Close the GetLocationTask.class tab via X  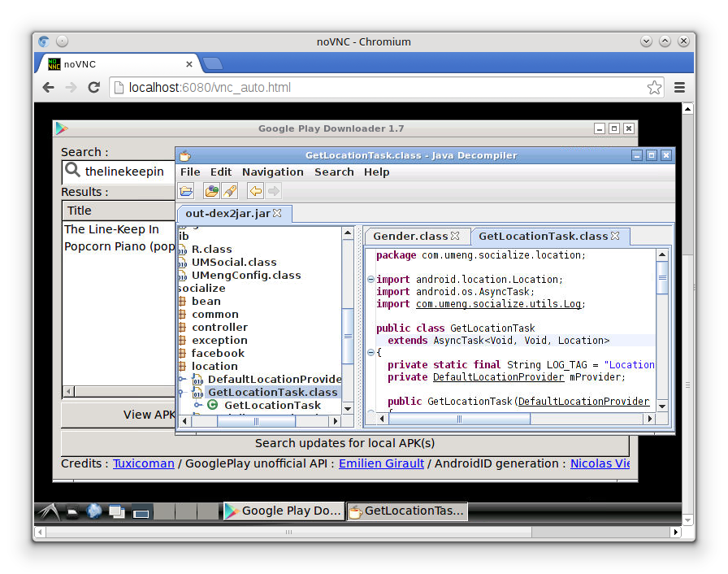tap(615, 236)
